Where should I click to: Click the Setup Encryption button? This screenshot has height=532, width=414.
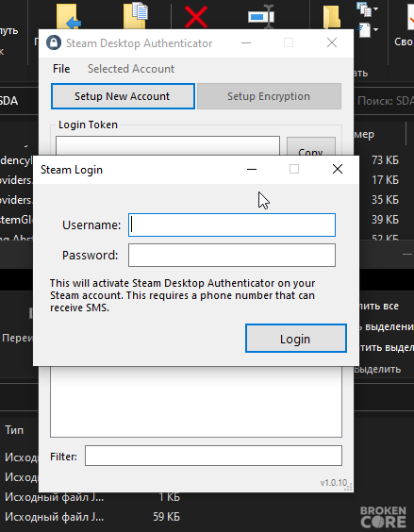[x=269, y=96]
